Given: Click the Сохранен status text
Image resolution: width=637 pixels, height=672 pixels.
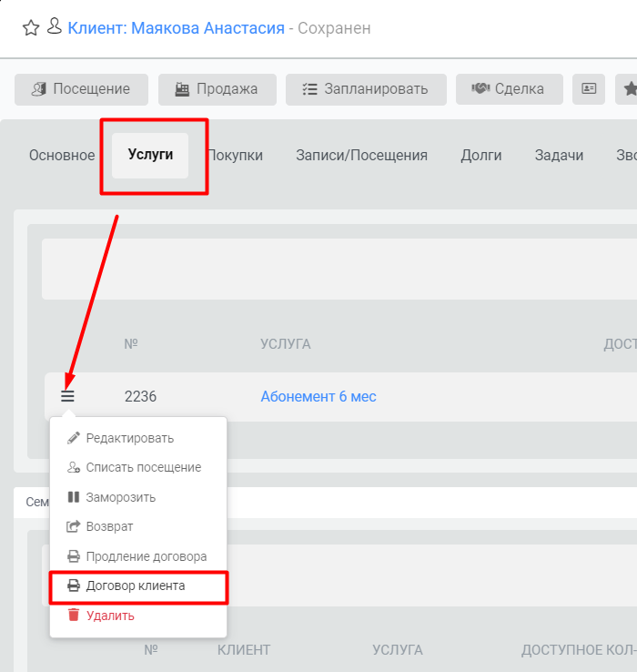Looking at the screenshot, I should click(x=334, y=28).
